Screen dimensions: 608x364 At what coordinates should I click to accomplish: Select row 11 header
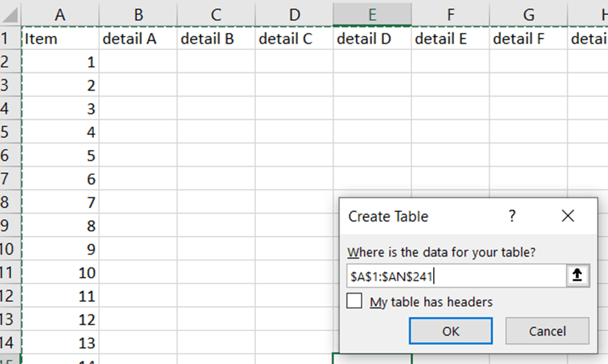[x=10, y=272]
